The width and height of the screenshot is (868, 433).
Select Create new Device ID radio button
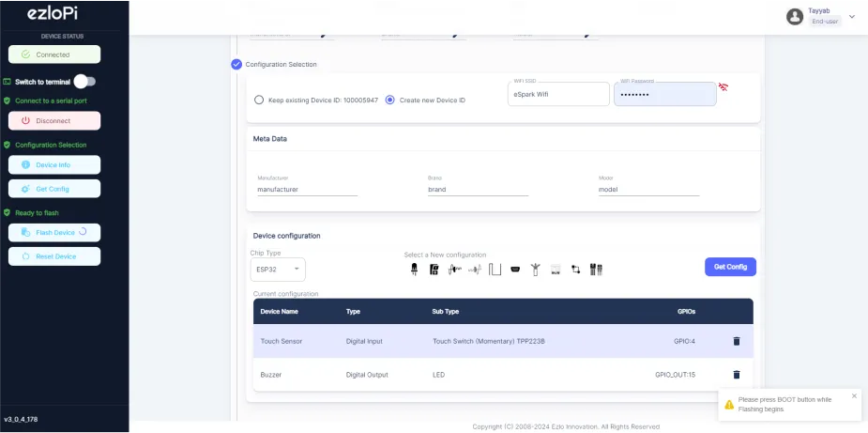pyautogui.click(x=389, y=101)
